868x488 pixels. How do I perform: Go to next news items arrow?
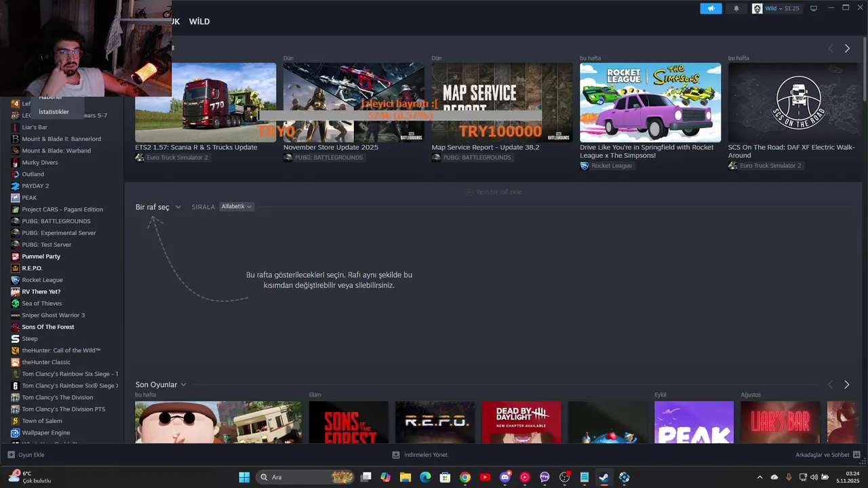click(x=847, y=48)
